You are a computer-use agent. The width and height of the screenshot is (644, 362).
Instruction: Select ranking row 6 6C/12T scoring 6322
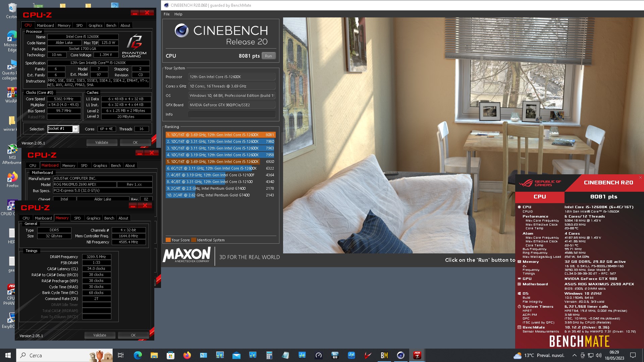(220, 168)
